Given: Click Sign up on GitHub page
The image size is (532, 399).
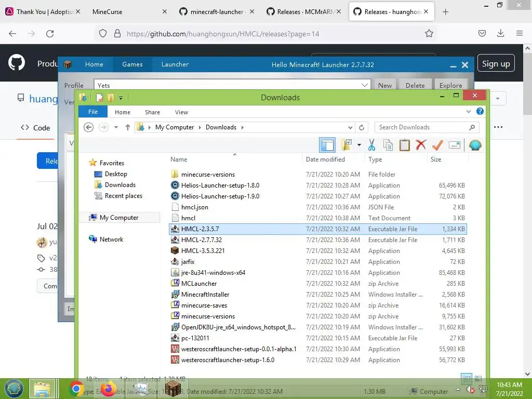Looking at the screenshot, I should pos(496,63).
